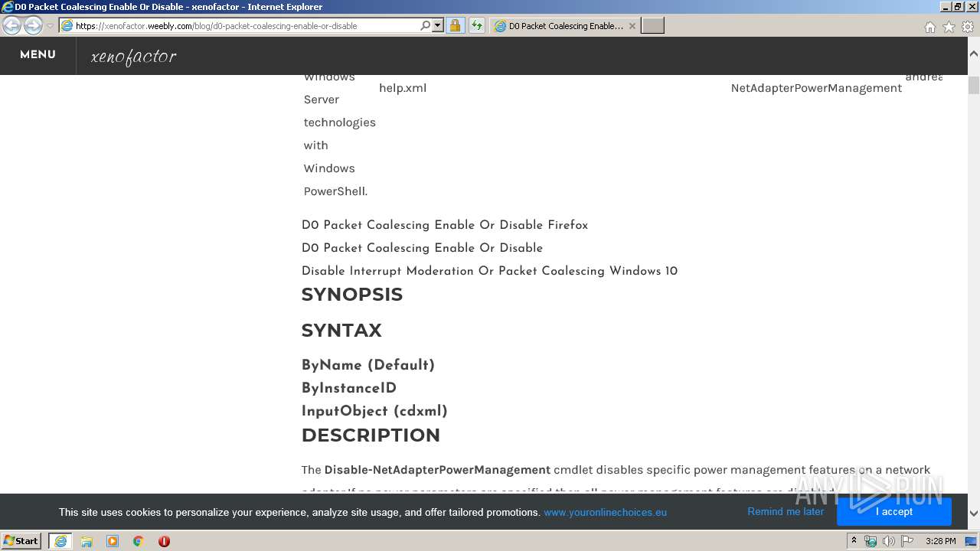Click the ByInstanceID heading
Image resolution: width=980 pixels, height=551 pixels.
pos(349,388)
